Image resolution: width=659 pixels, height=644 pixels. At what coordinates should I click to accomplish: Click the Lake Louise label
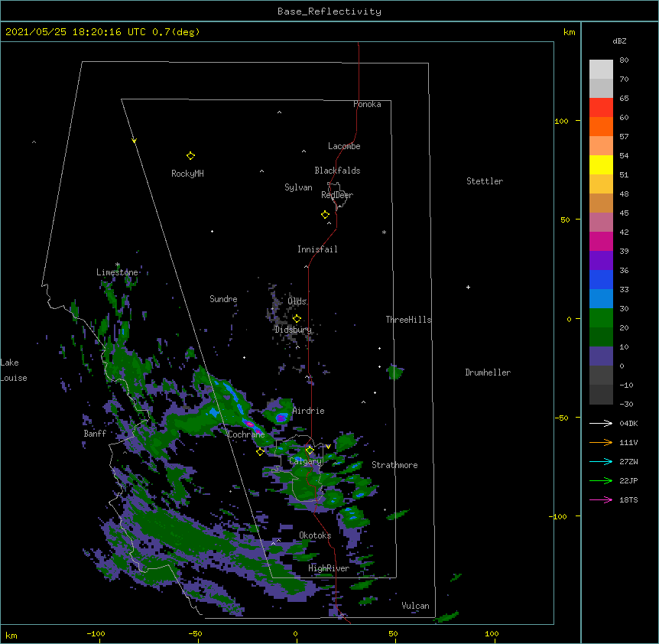pos(14,370)
